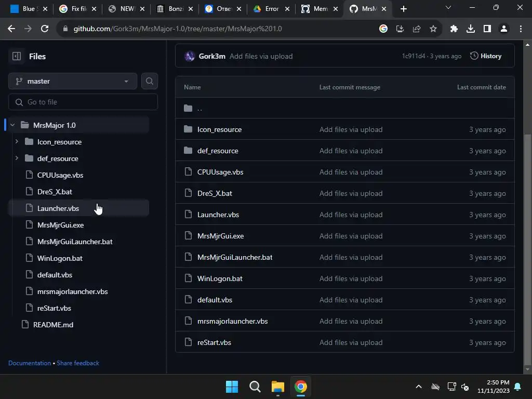Select reStart.vbs in the file tree
Screen dimensions: 532x399
point(54,308)
